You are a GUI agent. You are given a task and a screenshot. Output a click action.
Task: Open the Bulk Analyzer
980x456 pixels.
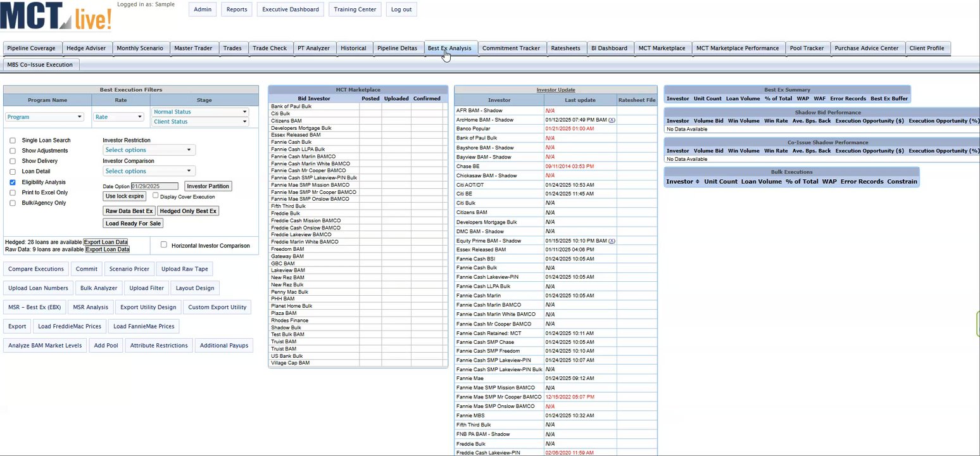99,288
